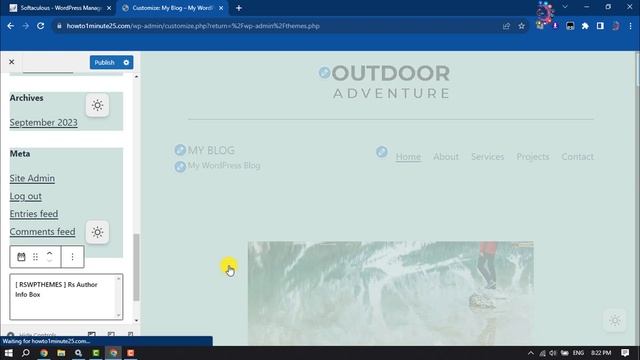Open the Extensions puzzle icon

[x=585, y=26]
